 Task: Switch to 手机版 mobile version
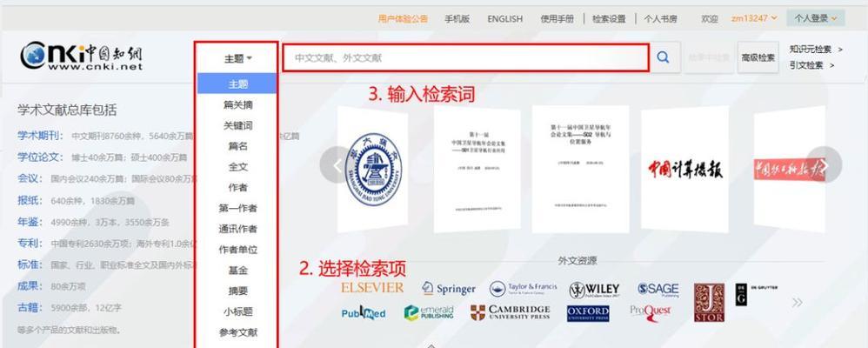457,18
